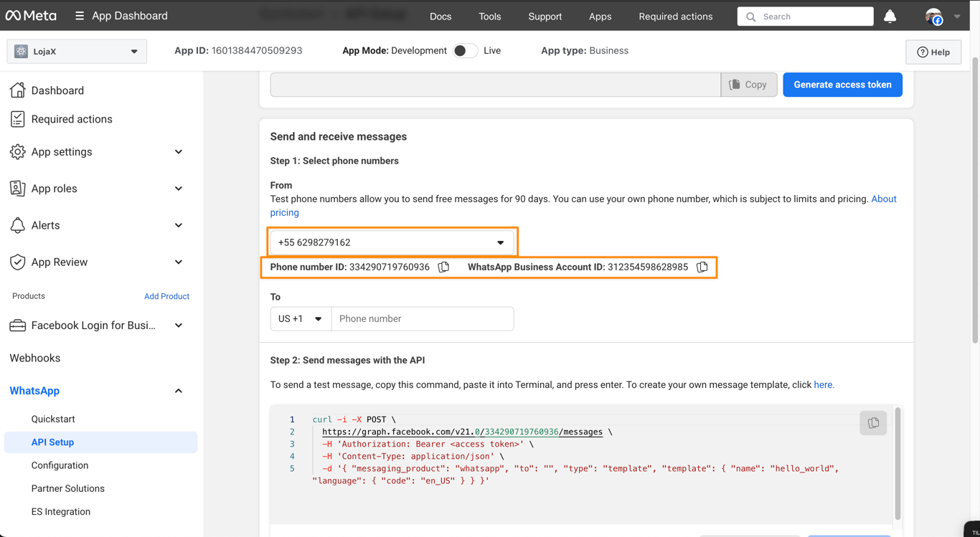980x537 pixels.
Task: Copy the WhatsApp Business Account ID
Action: click(x=702, y=267)
